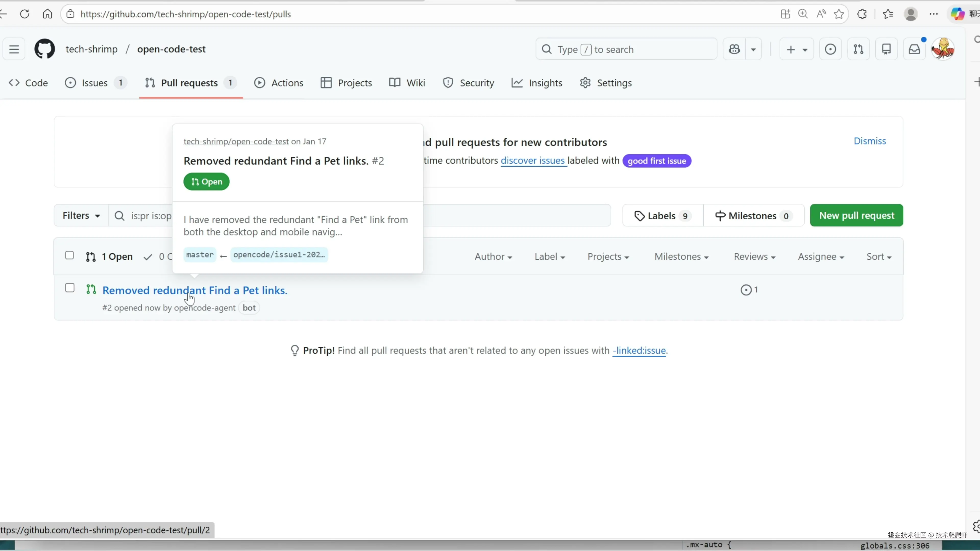Dismiss the contributors banner
Screen dimensions: 980x551
click(x=870, y=141)
